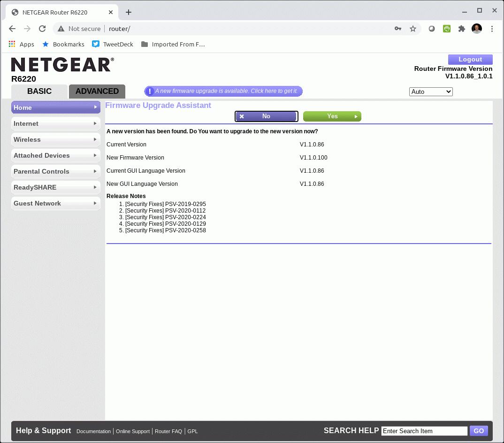Click the release note PSV-2020-0129
Image resolution: width=504 pixels, height=443 pixels.
click(185, 224)
